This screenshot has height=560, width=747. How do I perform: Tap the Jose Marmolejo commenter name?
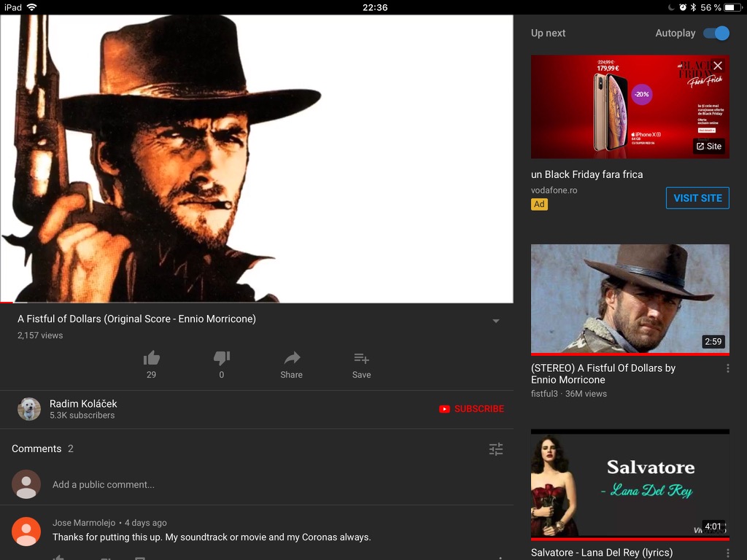pyautogui.click(x=84, y=523)
